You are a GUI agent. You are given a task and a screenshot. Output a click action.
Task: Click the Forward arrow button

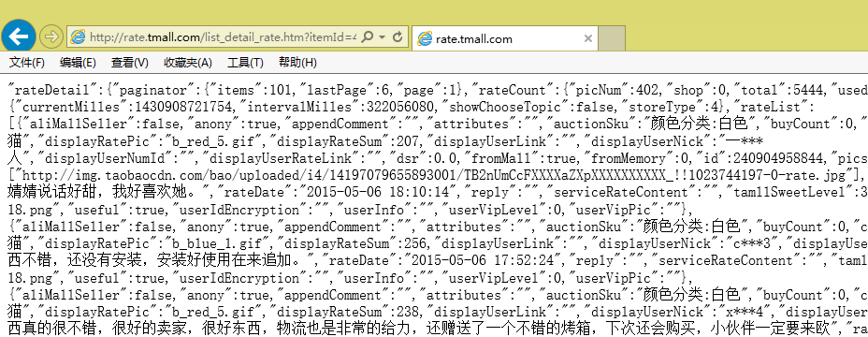(x=51, y=37)
